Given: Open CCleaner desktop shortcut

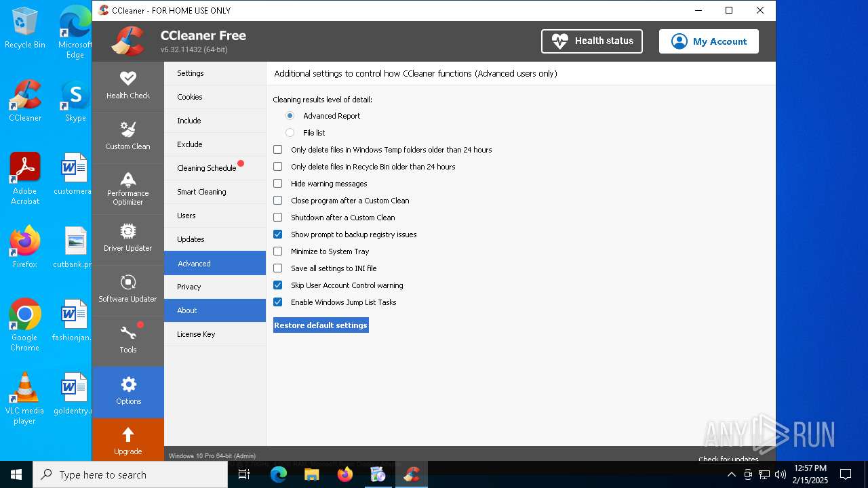Looking at the screenshot, I should 25,101.
